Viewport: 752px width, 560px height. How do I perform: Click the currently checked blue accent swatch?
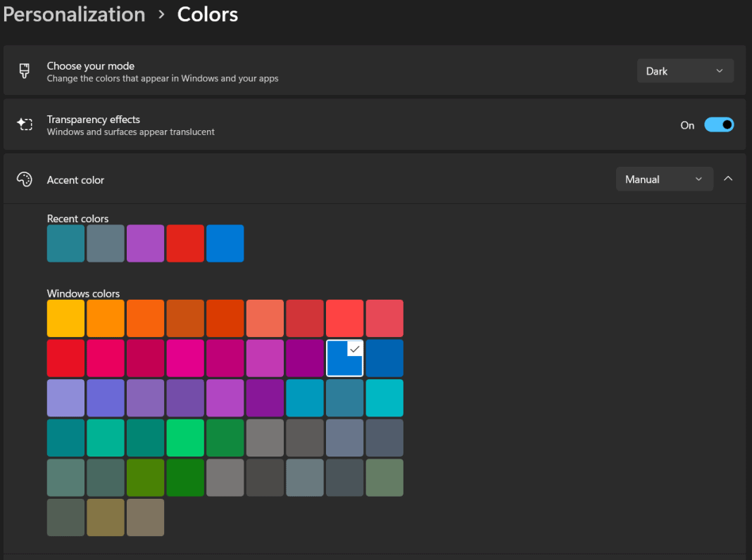click(344, 358)
